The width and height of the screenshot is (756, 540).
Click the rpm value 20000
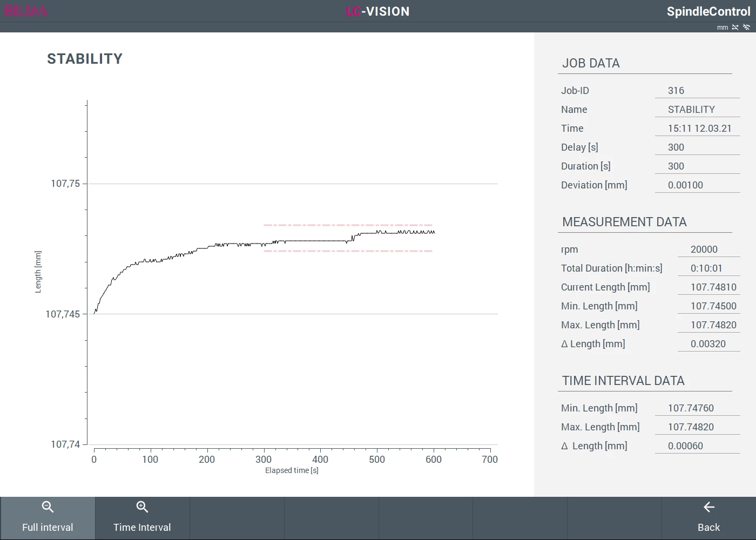pyautogui.click(x=707, y=249)
